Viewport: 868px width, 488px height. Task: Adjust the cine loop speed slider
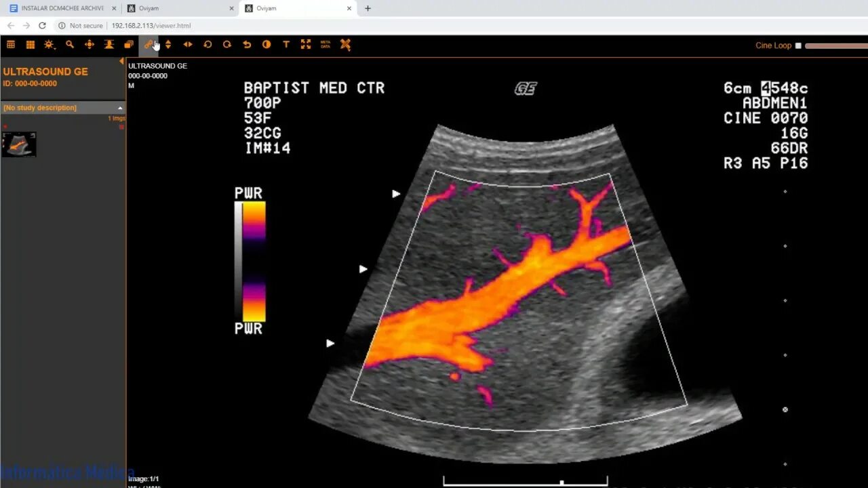pyautogui.click(x=836, y=46)
